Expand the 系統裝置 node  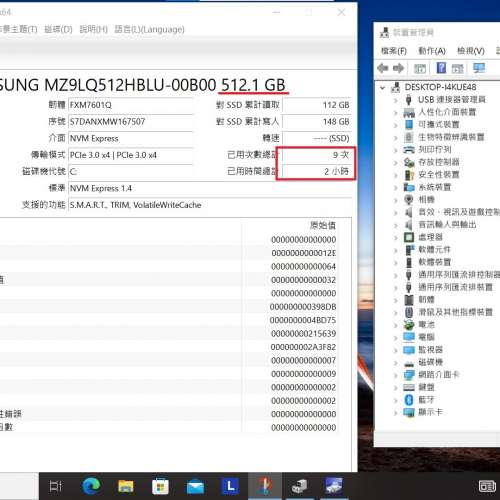click(396, 188)
